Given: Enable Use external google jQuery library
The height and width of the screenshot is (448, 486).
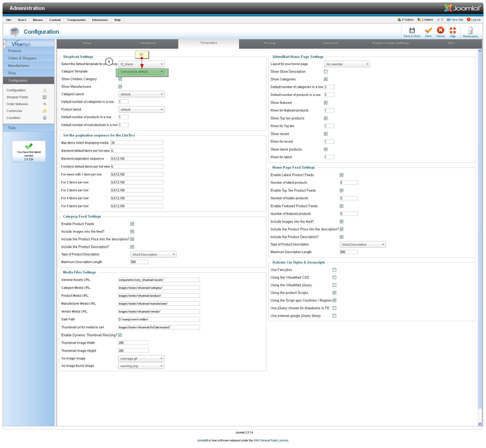Looking at the screenshot, I should click(334, 316).
